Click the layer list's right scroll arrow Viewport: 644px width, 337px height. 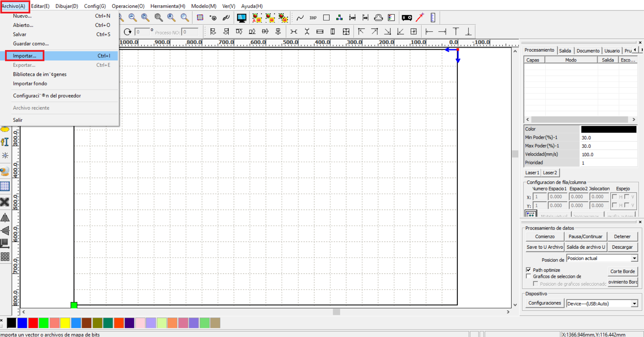coord(634,120)
